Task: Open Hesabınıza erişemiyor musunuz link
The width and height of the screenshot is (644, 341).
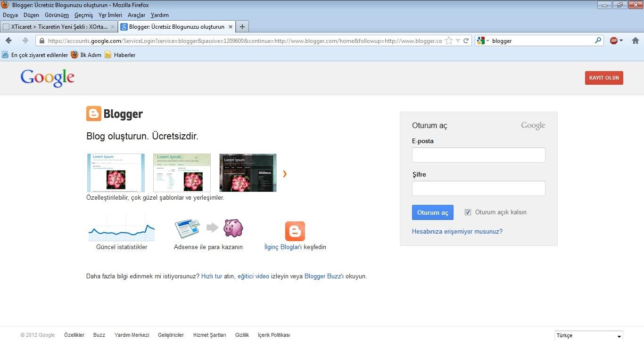Action: (x=457, y=231)
